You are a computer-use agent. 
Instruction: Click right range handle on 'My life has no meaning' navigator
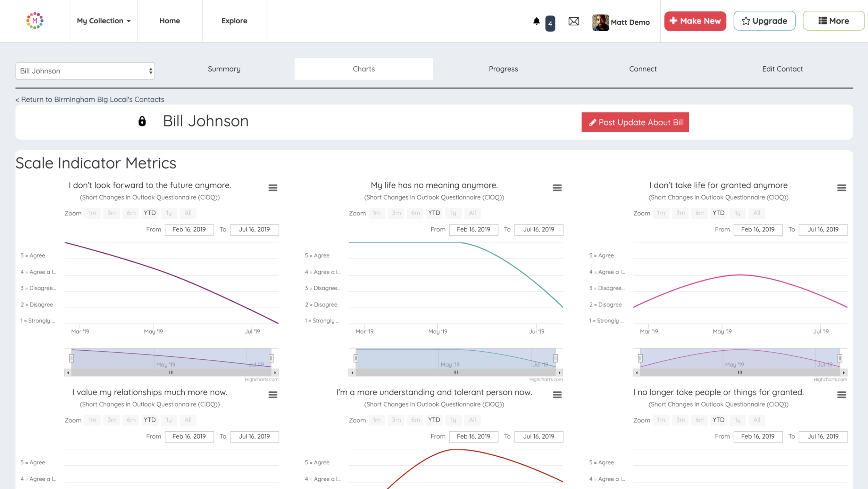click(x=556, y=358)
